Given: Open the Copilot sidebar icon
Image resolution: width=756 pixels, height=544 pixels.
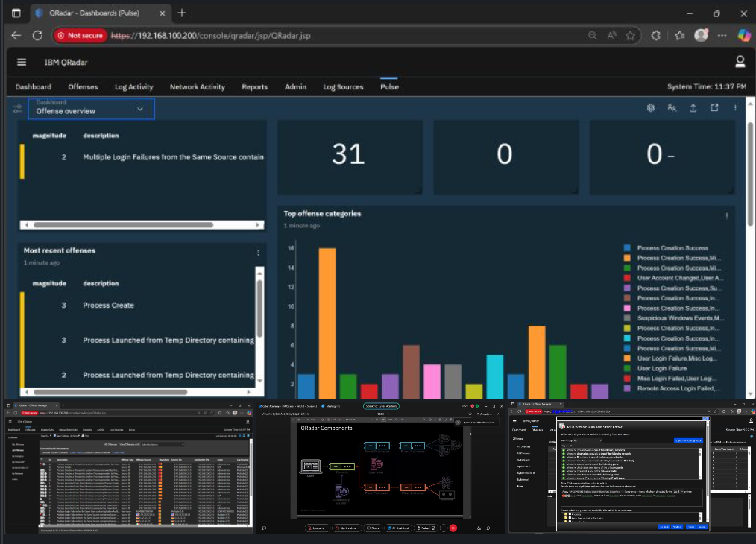Looking at the screenshot, I should (744, 35).
